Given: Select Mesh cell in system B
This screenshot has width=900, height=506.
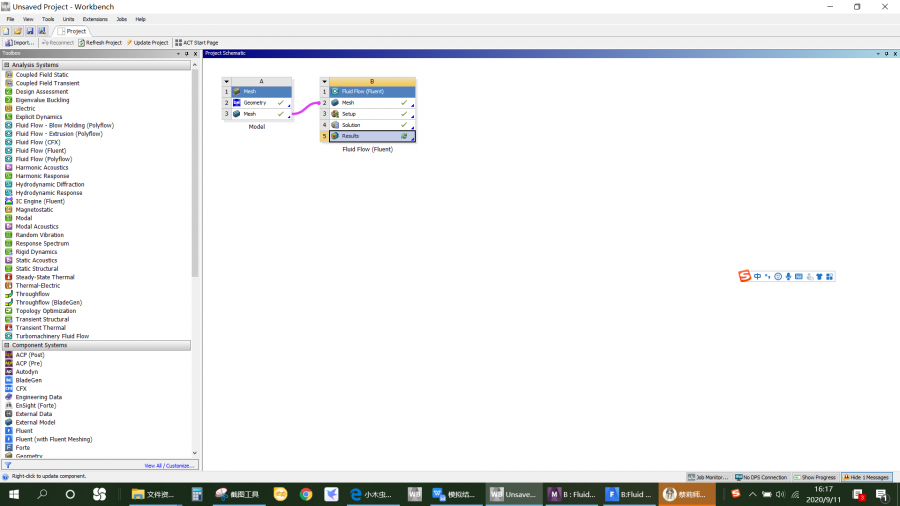Looking at the screenshot, I should click(372, 103).
